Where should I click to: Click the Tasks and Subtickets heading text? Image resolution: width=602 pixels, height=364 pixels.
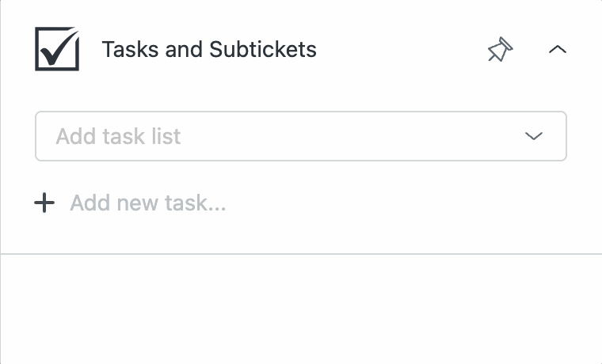pyautogui.click(x=209, y=50)
